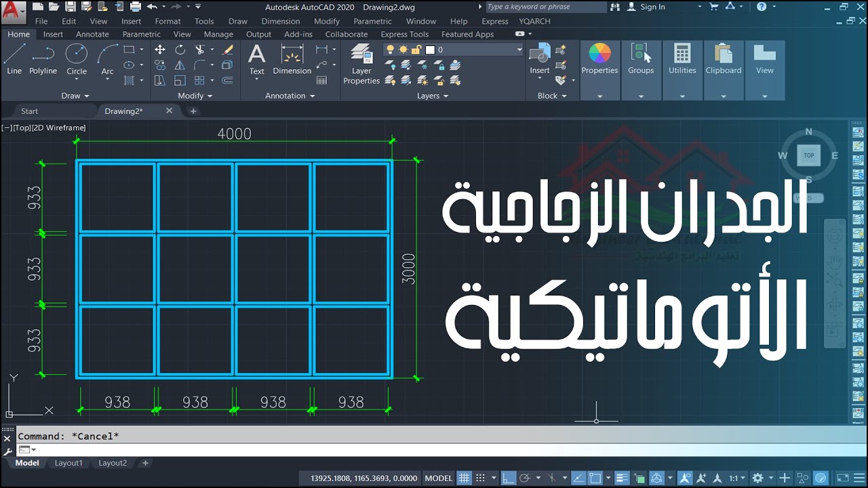Image resolution: width=868 pixels, height=488 pixels.
Task: Click the Insert block icon
Action: click(540, 59)
